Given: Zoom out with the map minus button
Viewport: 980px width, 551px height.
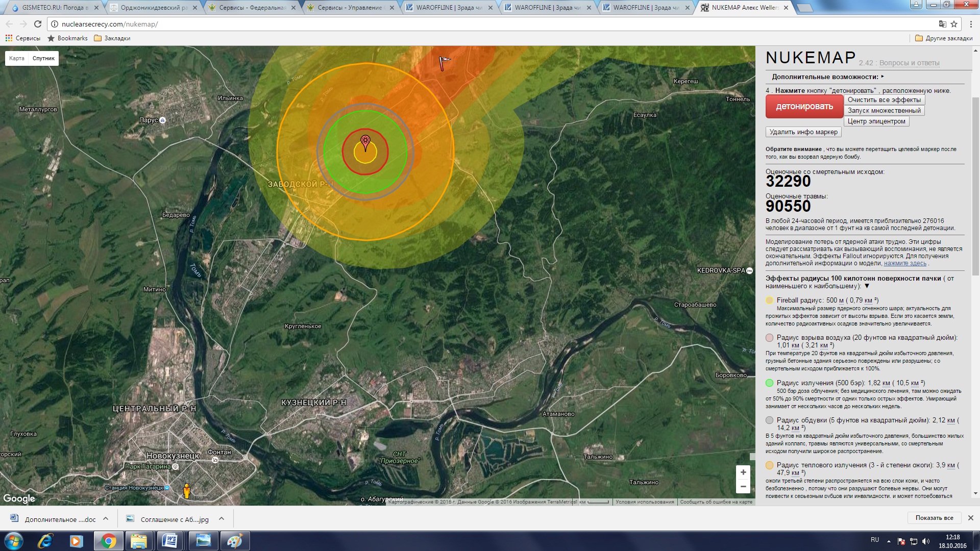Looking at the screenshot, I should click(x=743, y=487).
